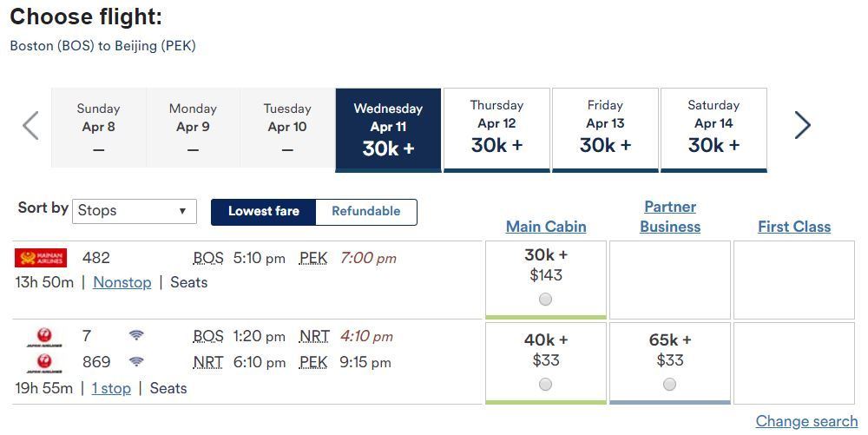Select the Saturday Apr 14 date tab
This screenshot has width=868, height=435.
(x=713, y=129)
